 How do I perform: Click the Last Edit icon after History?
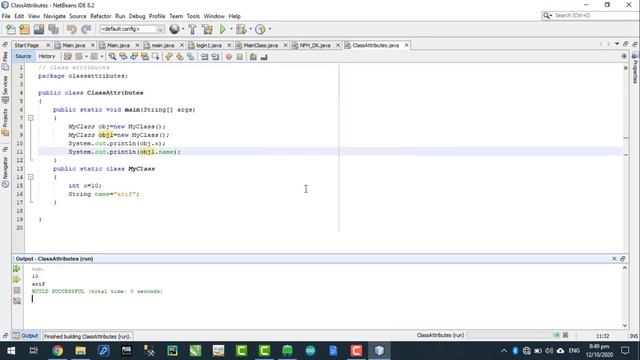[x=67, y=57]
